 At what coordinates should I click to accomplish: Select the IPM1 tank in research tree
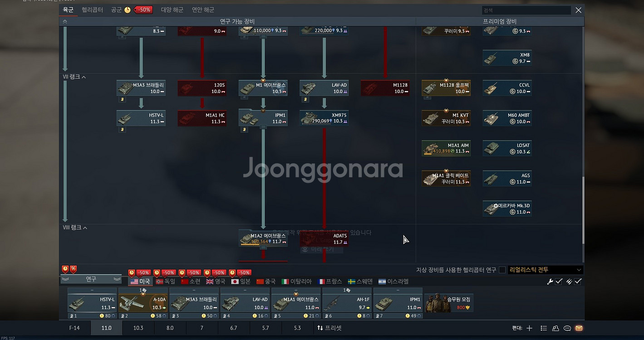263,118
